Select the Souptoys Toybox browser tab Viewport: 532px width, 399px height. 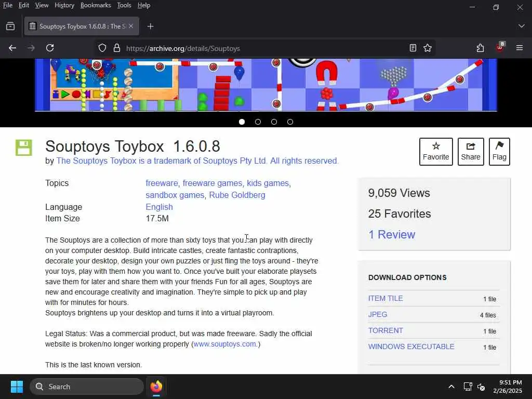[x=82, y=26]
